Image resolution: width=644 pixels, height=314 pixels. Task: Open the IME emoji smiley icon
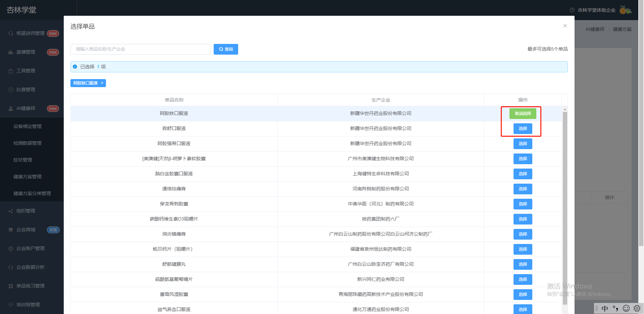coord(626,308)
